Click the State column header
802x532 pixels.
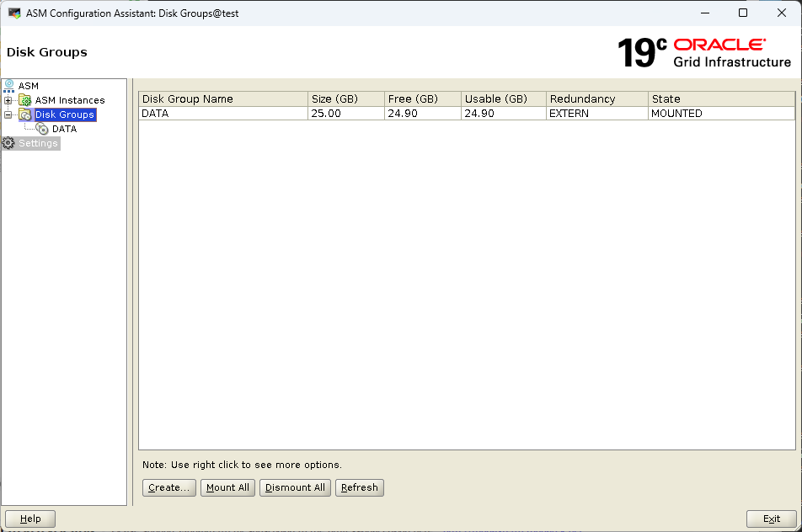click(x=722, y=98)
